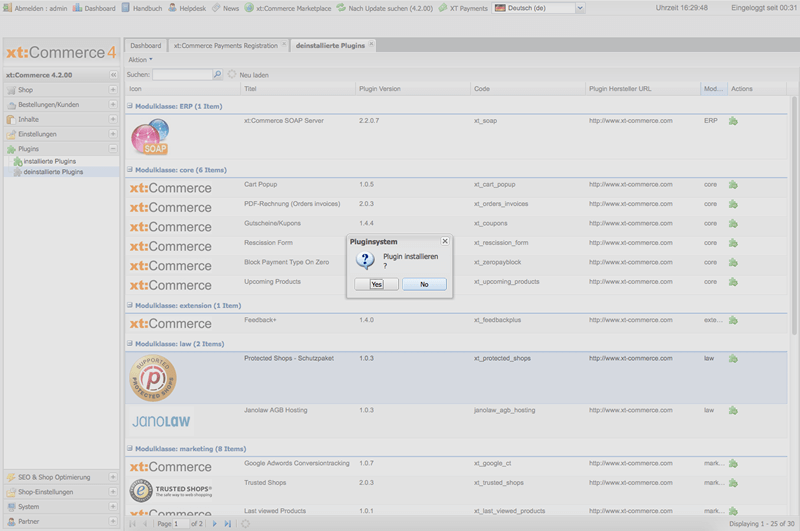Collapse the left navigation panel

pos(113,75)
